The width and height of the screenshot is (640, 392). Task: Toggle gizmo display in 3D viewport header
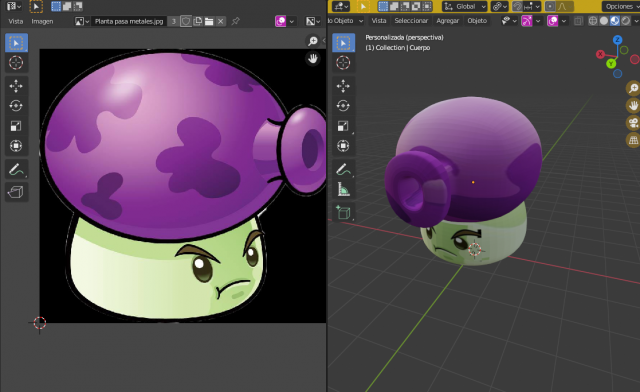click(527, 21)
